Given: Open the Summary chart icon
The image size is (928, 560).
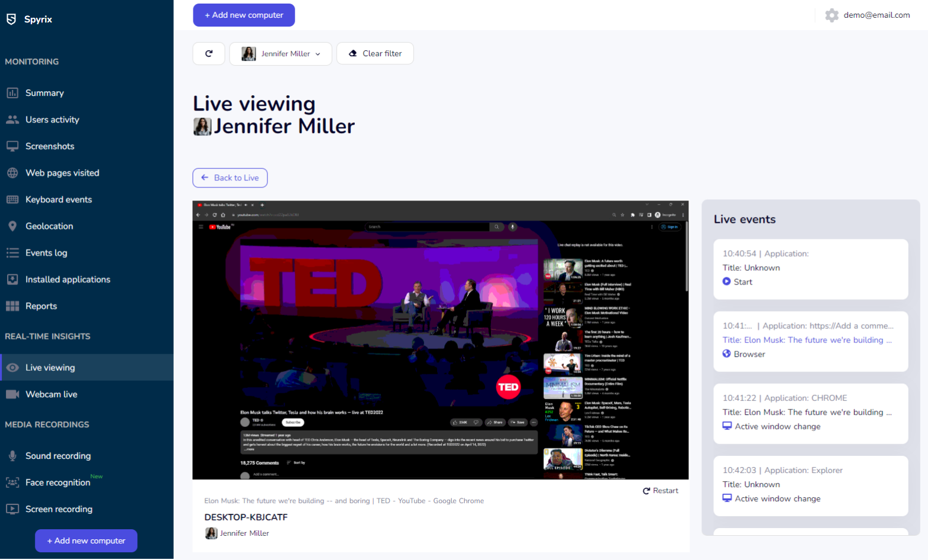Looking at the screenshot, I should click(12, 93).
